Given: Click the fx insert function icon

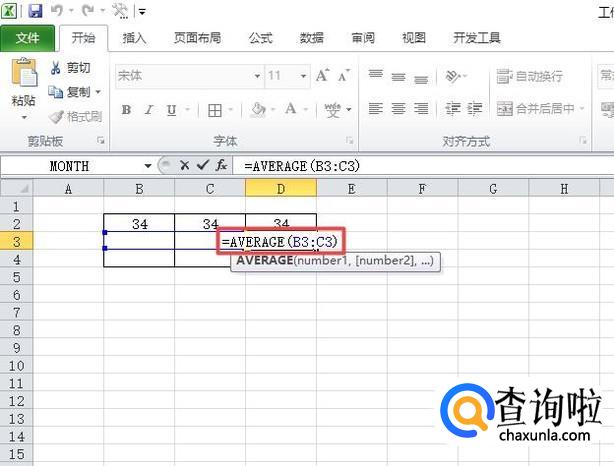Looking at the screenshot, I should point(221,165).
